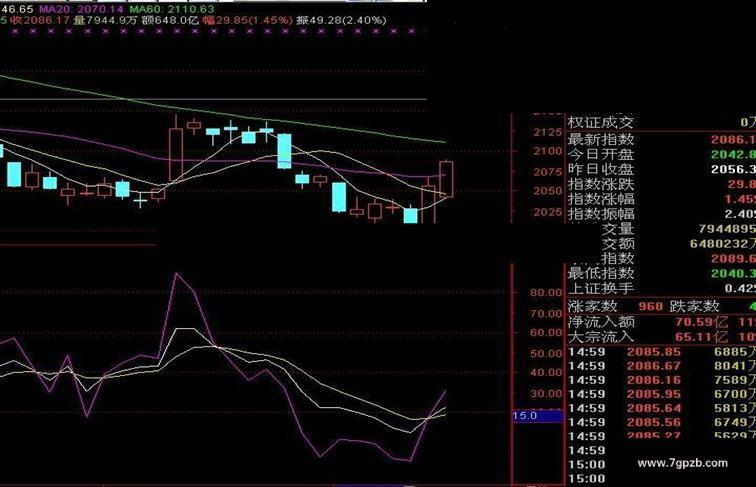This screenshot has width=756, height=487.
Task: Click the MA20: 2070.14 indicator label
Action: (81, 9)
